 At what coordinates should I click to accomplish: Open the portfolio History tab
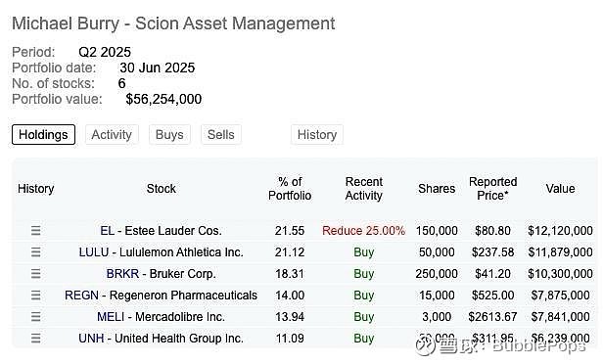click(x=317, y=134)
